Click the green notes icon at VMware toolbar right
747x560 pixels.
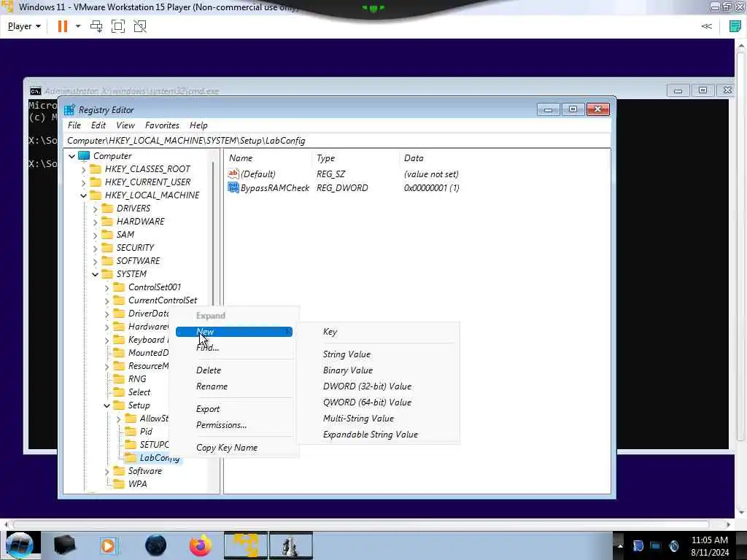735,26
